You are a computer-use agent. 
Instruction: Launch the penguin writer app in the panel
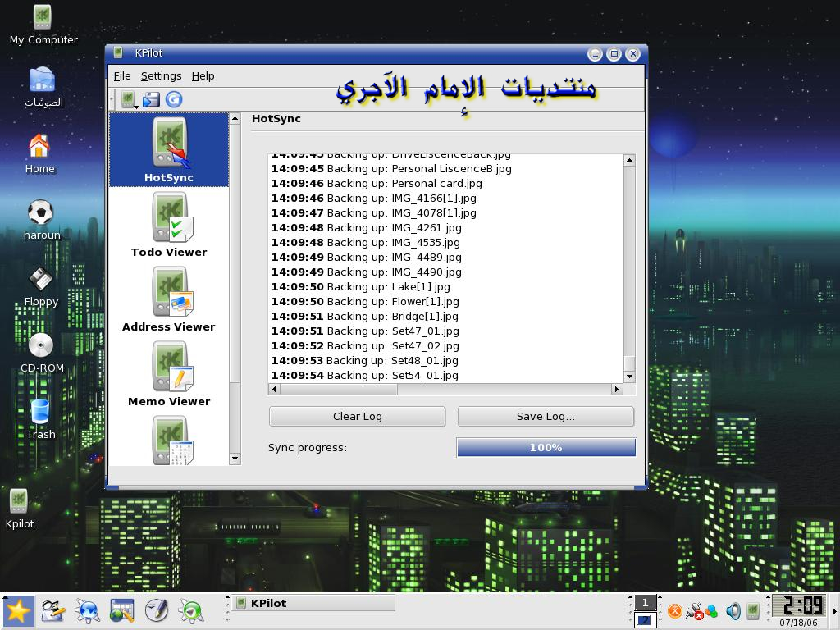[x=53, y=611]
